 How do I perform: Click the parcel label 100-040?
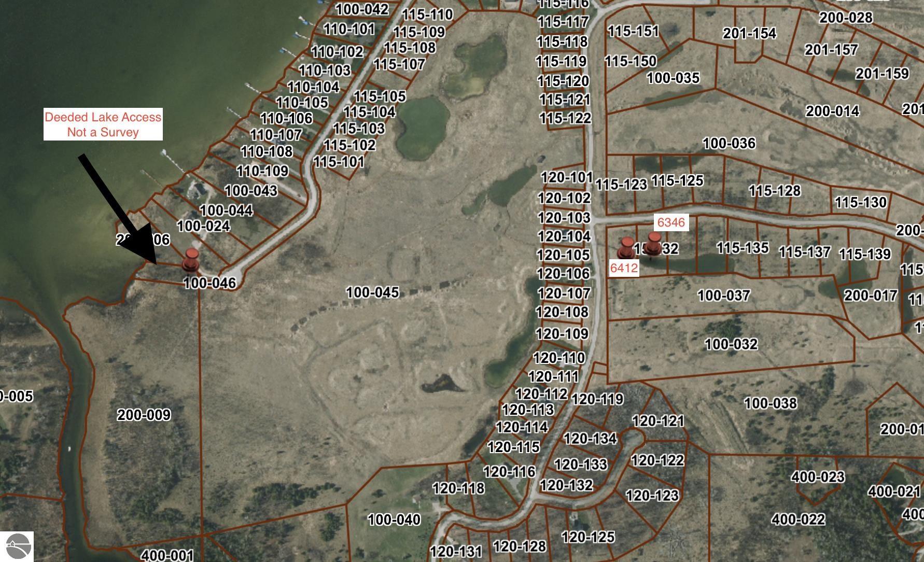394,519
